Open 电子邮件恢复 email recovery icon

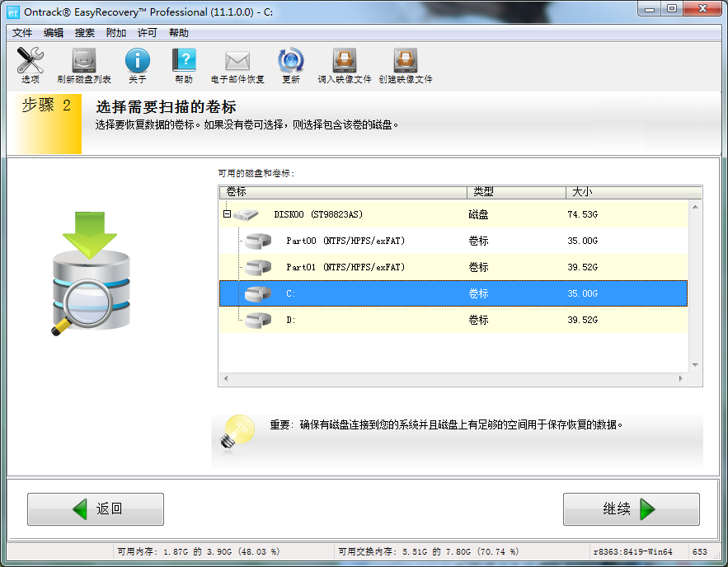tap(237, 61)
